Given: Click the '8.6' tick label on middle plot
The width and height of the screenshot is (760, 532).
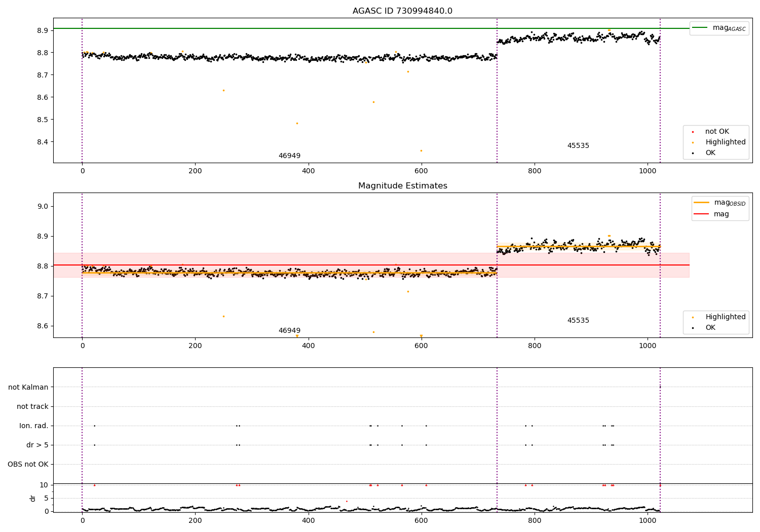Looking at the screenshot, I should (x=42, y=326).
